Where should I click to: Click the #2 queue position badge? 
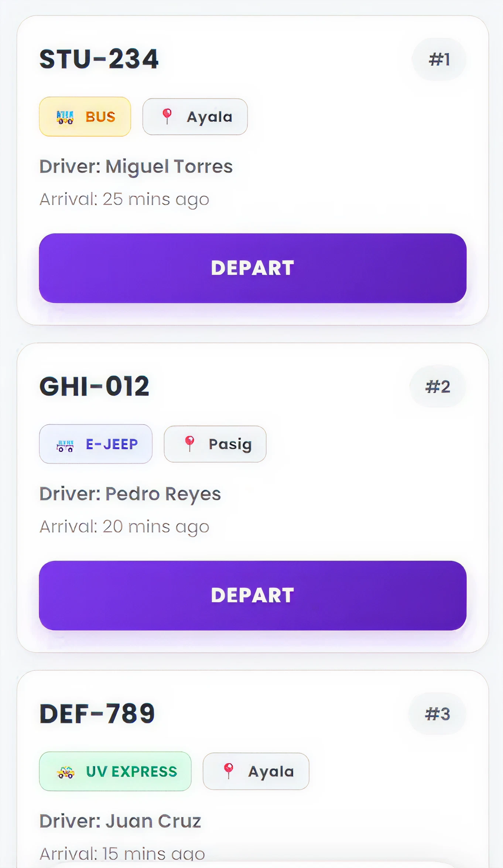point(438,387)
